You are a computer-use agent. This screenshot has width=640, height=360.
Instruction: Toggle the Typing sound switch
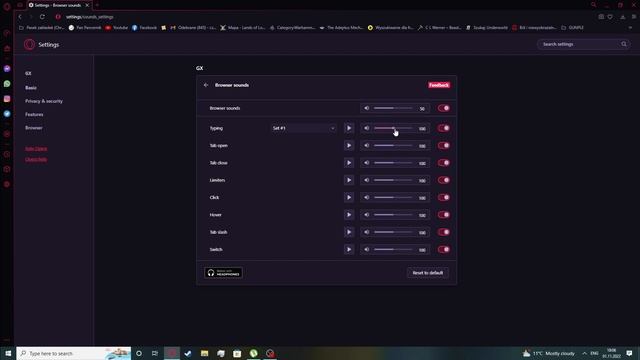point(444,128)
